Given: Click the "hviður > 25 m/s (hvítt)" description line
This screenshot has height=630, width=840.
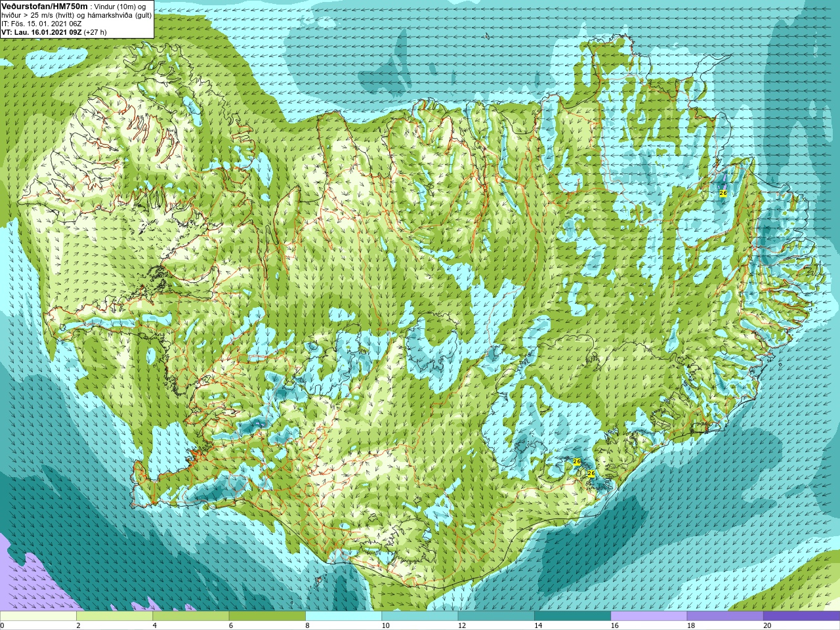Looking at the screenshot, I should coord(39,15).
